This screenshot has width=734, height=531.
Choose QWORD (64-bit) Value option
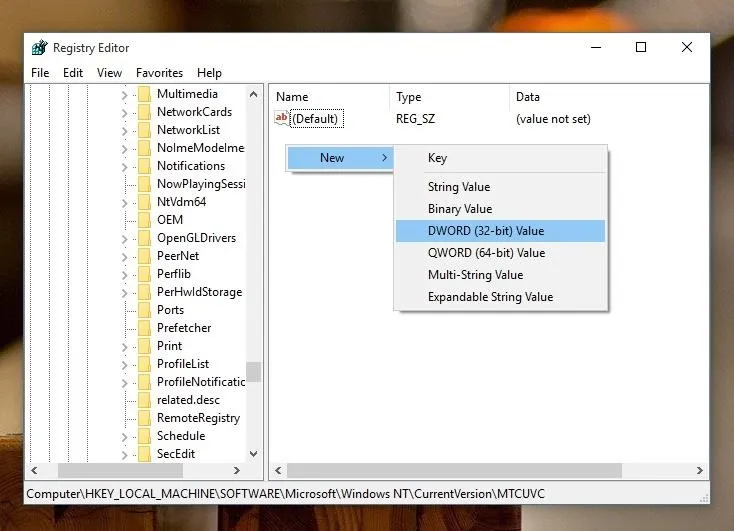[x=500, y=253]
